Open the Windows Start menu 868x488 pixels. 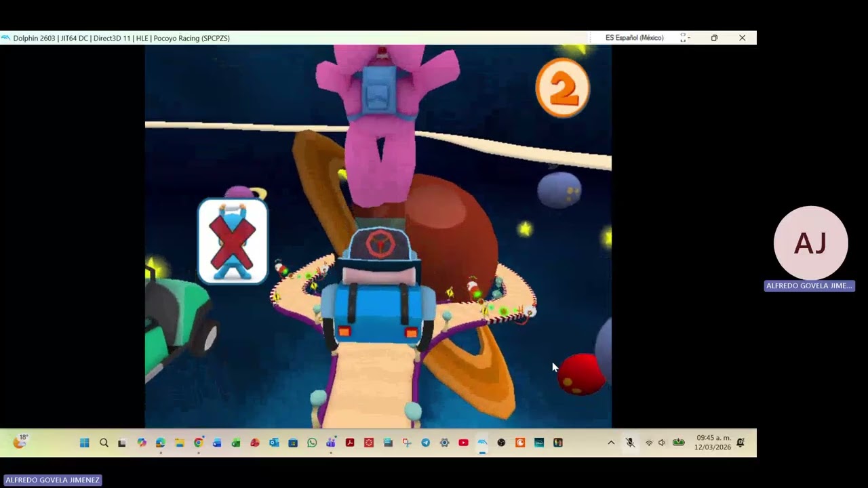coord(84,443)
